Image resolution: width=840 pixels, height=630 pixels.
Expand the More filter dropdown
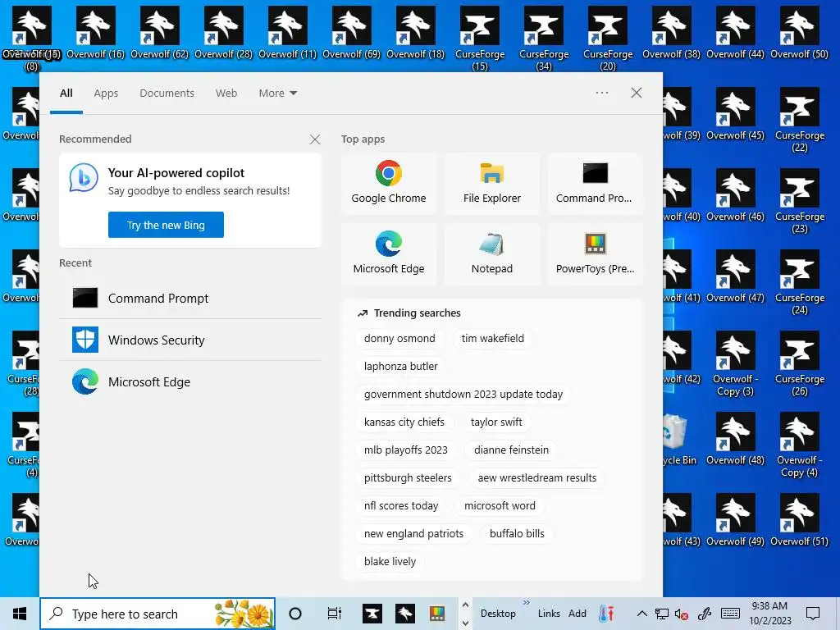277,94
